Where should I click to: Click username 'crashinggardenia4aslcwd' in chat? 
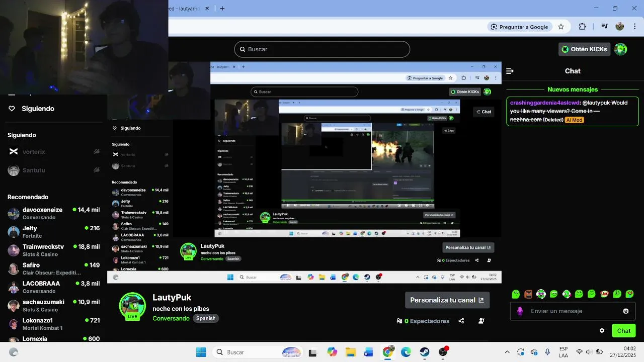click(x=545, y=103)
